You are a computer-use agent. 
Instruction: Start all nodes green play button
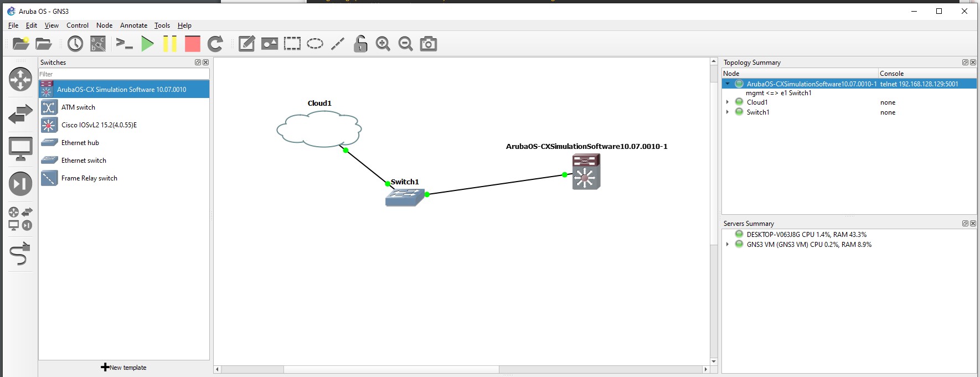click(x=147, y=44)
